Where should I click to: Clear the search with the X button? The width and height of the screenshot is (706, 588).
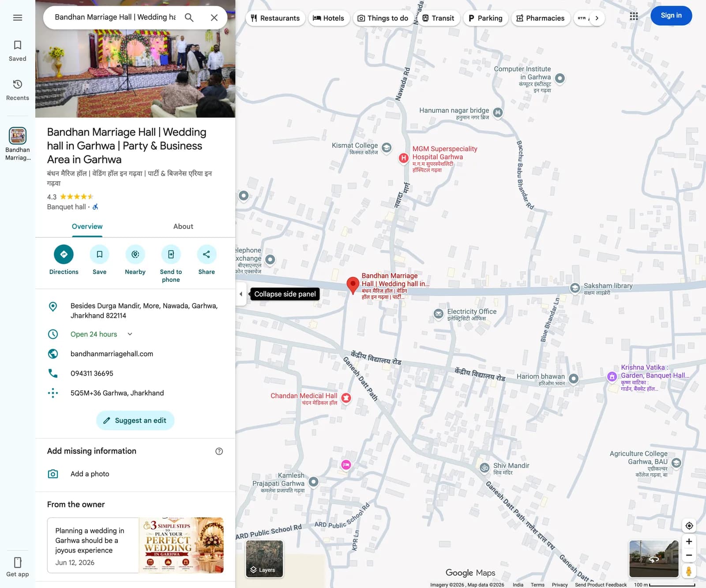click(x=214, y=18)
